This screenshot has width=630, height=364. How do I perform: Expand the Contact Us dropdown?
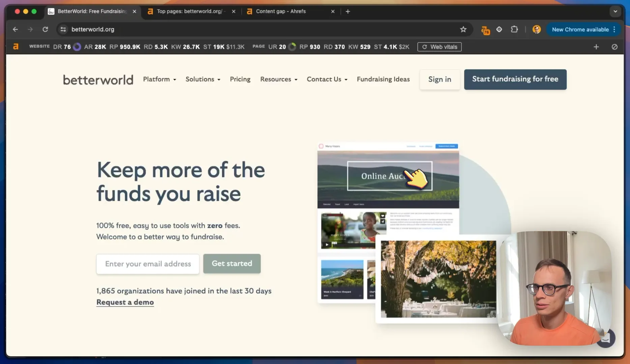click(x=327, y=79)
